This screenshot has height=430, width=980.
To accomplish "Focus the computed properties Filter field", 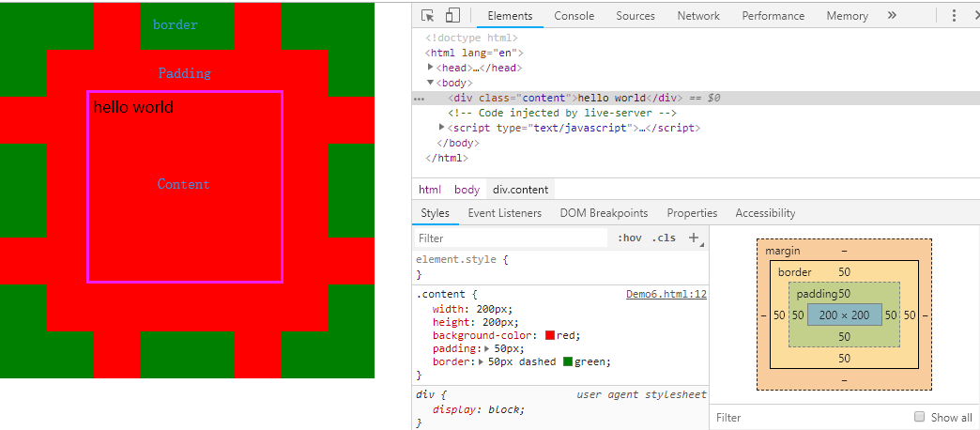I will tap(810, 417).
